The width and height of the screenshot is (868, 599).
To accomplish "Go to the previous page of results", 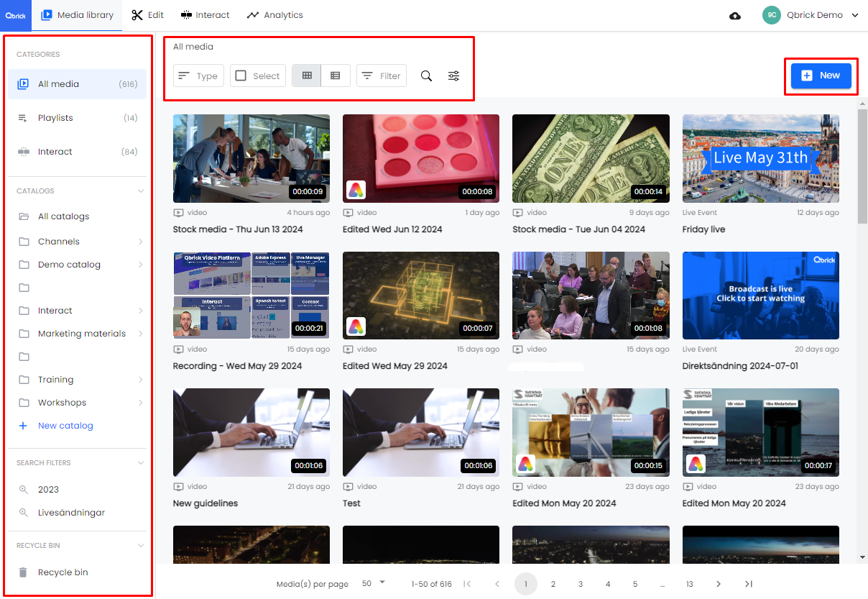I will point(497,584).
